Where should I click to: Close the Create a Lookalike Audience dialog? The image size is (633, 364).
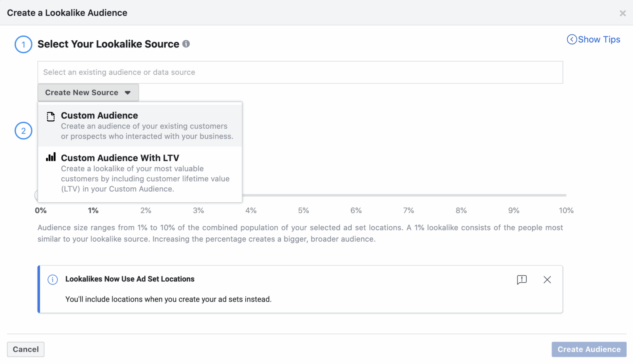(x=622, y=13)
